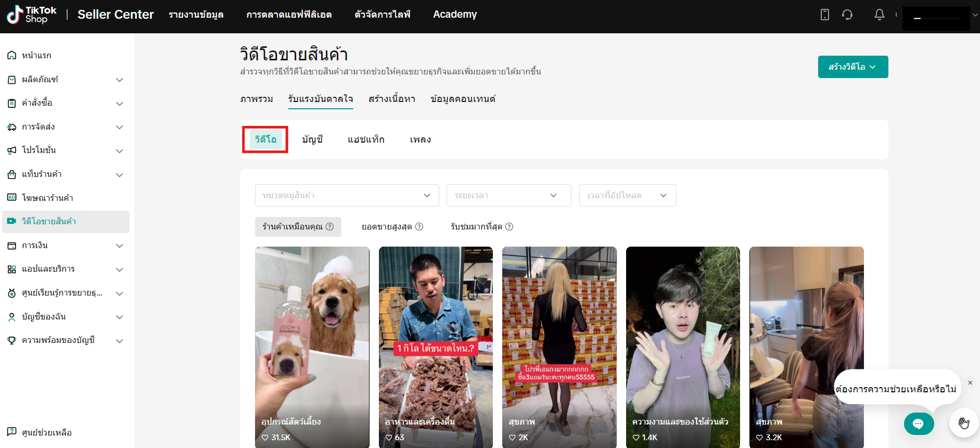The width and height of the screenshot is (980, 448).
Task: Expand the โปรโมชั่น sidebar menu
Action: 120,151
